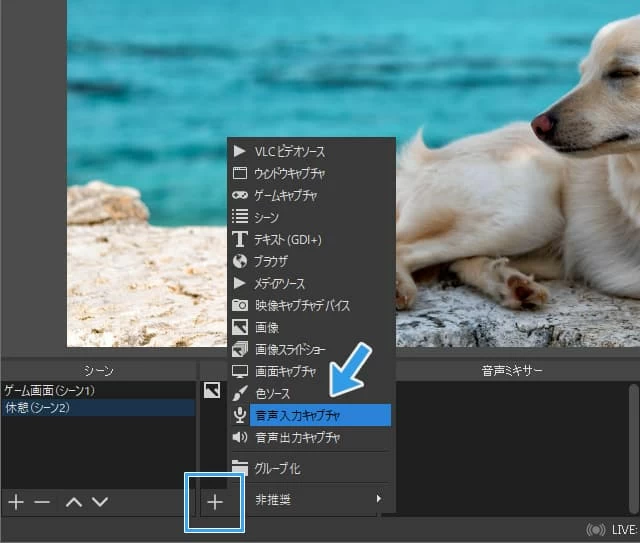Click the ブラウザ globe icon
640x543 pixels.
240,261
